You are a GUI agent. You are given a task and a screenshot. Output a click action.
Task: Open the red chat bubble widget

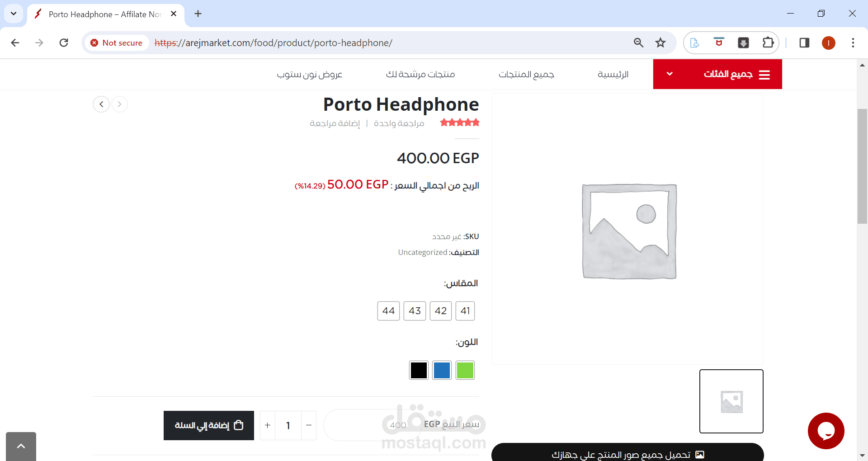826,431
